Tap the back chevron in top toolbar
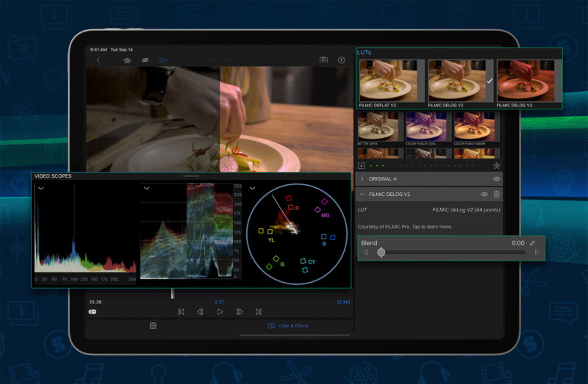This screenshot has height=384, width=588. 98,60
